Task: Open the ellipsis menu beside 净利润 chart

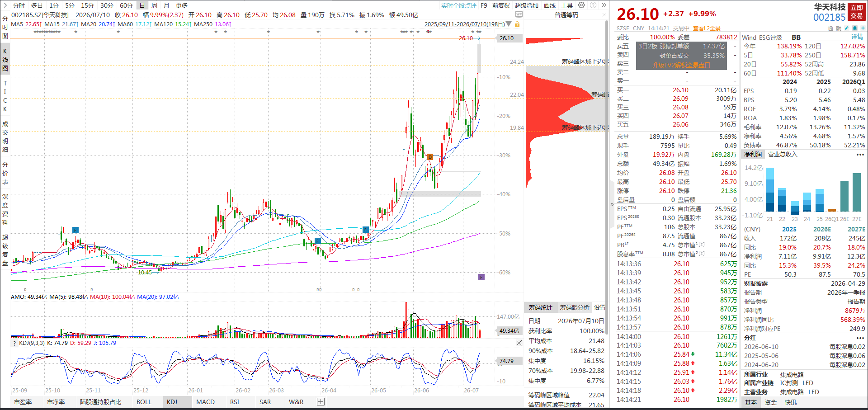Action: 860,155
